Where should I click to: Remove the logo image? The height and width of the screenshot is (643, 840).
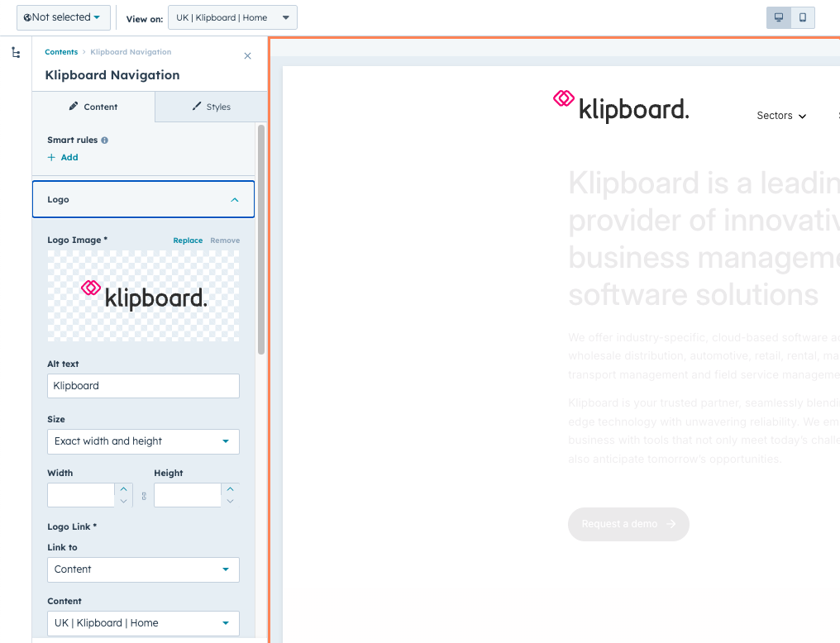pos(225,241)
